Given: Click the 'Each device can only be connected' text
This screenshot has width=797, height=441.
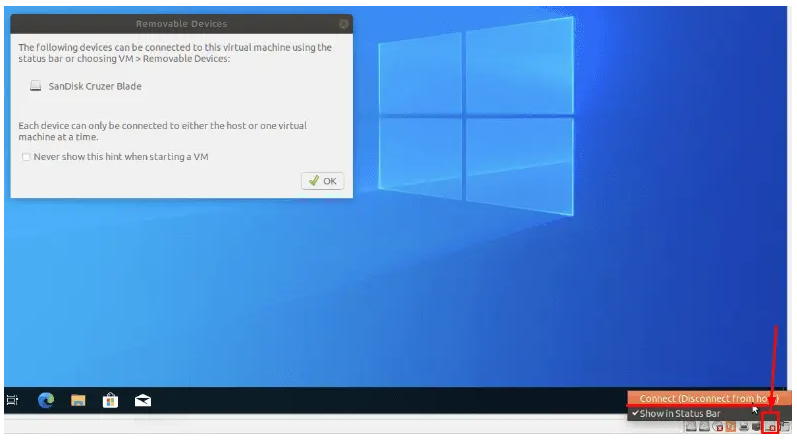Looking at the screenshot, I should pyautogui.click(x=163, y=131).
